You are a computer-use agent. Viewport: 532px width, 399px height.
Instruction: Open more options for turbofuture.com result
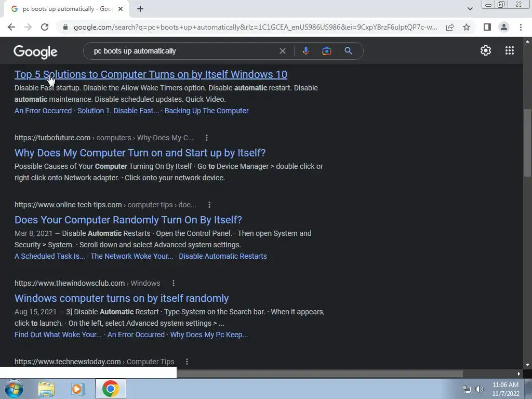207,137
